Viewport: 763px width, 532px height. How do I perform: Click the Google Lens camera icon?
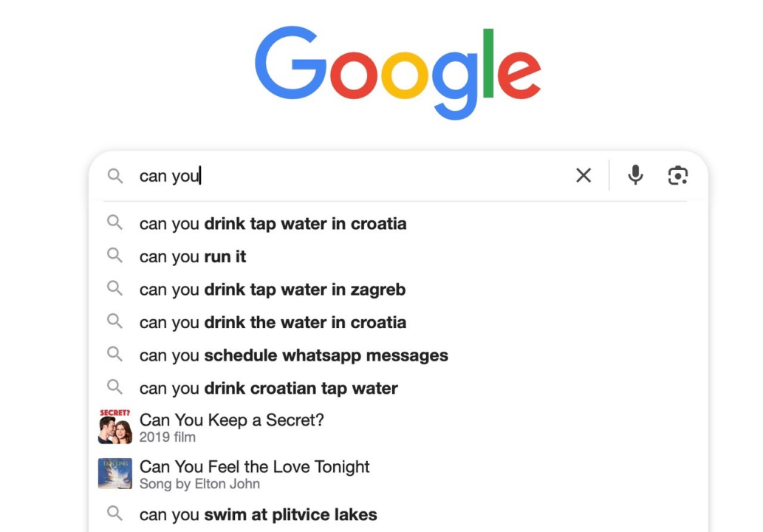click(677, 175)
